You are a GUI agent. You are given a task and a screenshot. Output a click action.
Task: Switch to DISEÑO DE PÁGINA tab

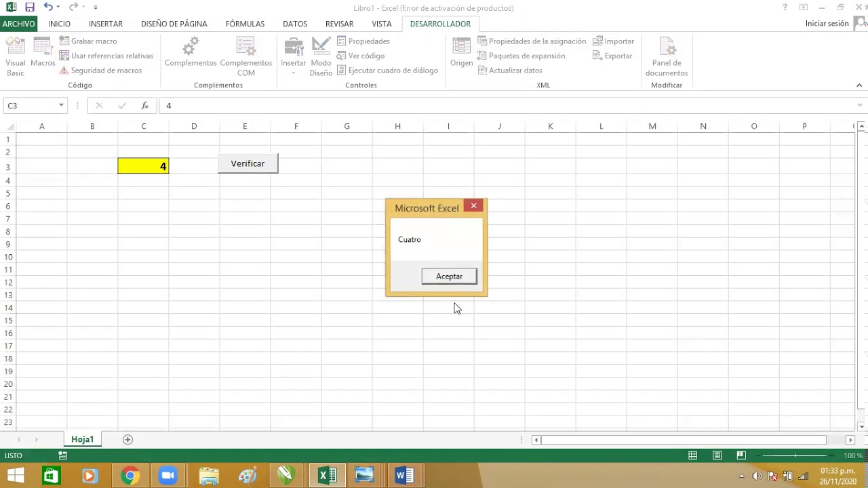(174, 24)
